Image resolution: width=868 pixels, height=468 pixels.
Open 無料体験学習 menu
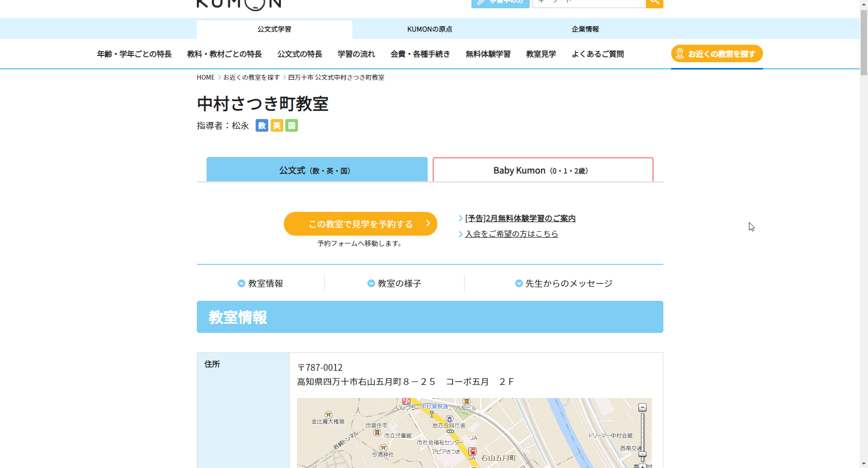pos(488,54)
